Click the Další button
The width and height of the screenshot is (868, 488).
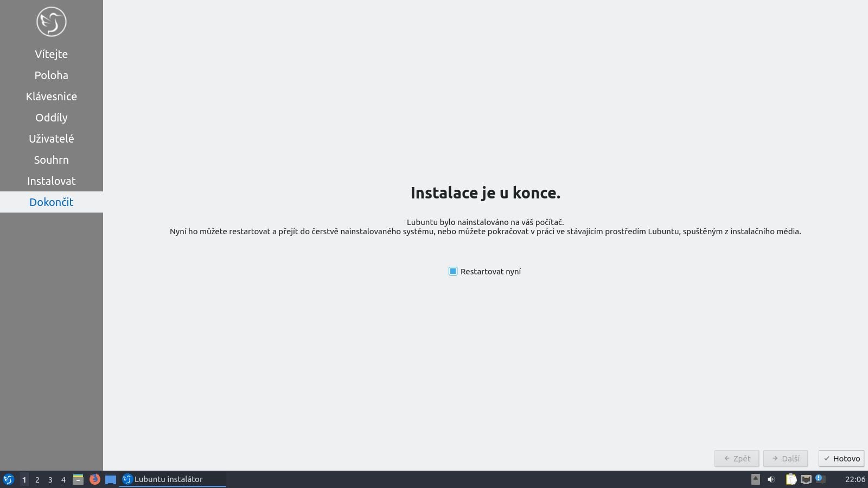785,458
